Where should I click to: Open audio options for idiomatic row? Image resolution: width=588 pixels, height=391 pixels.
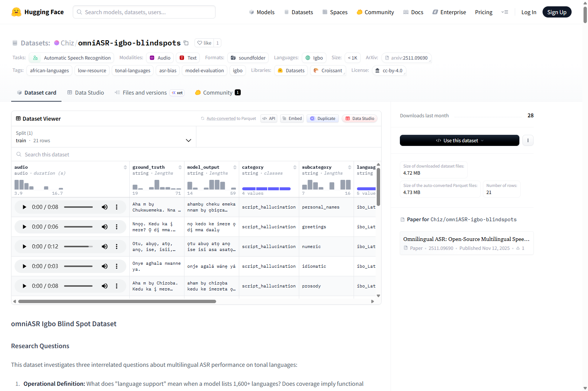(x=117, y=266)
